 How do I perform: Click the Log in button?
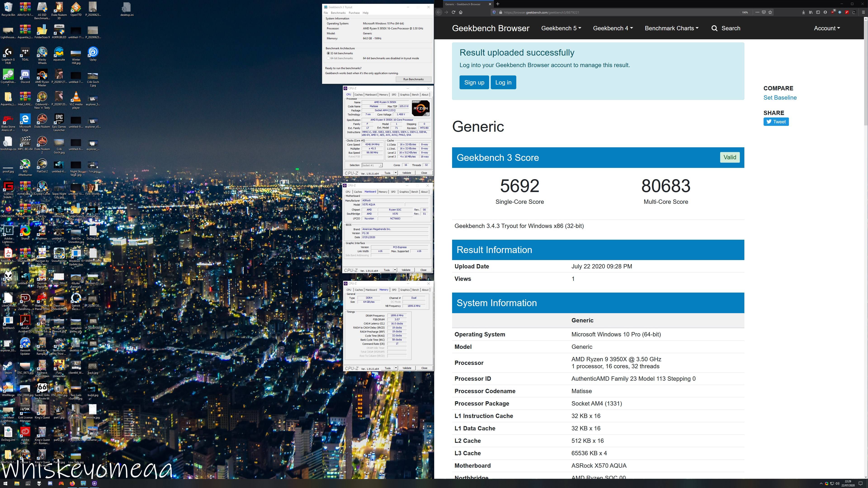point(503,82)
